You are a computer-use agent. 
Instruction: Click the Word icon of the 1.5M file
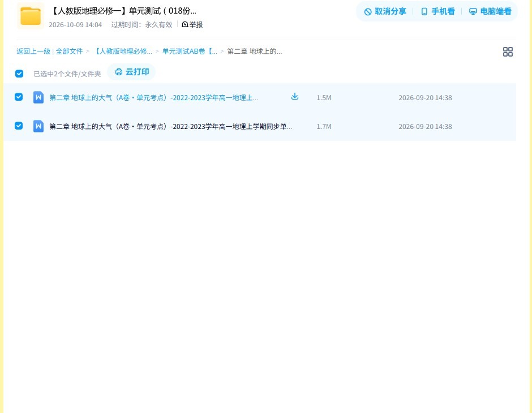38,97
